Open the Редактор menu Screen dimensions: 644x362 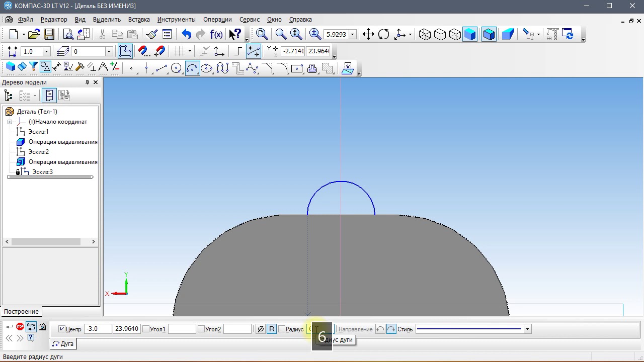(54, 20)
